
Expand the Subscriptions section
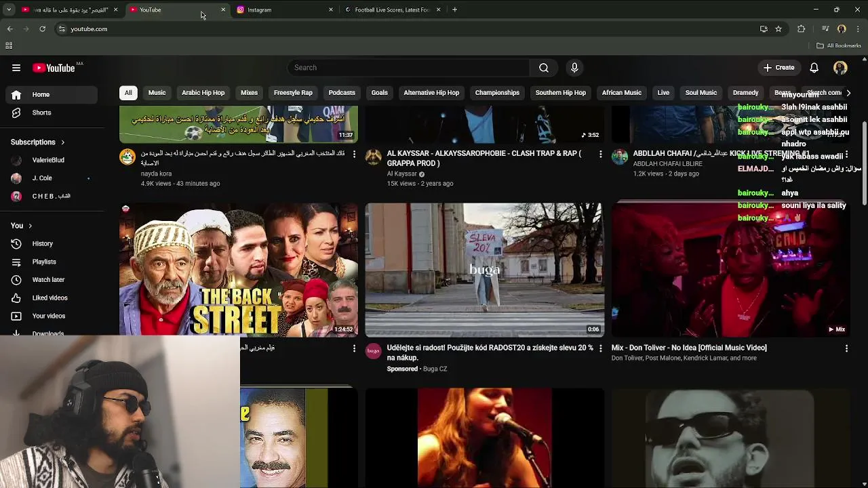tap(38, 142)
